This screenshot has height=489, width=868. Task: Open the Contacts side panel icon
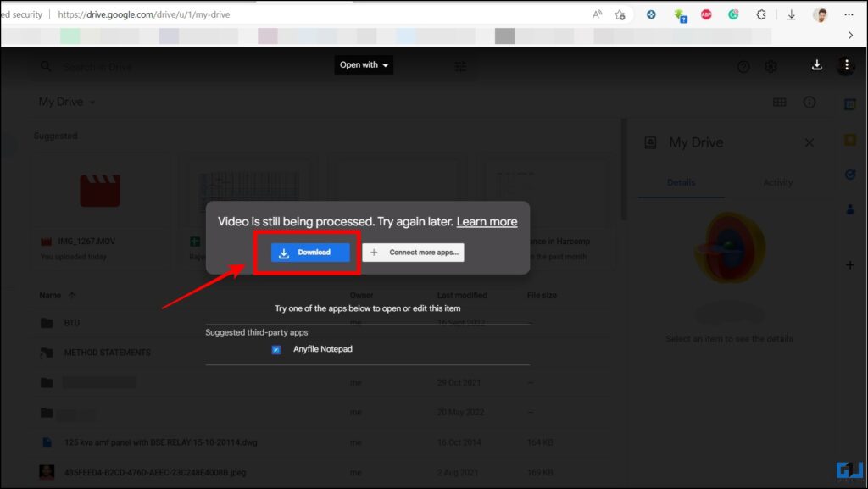point(849,209)
